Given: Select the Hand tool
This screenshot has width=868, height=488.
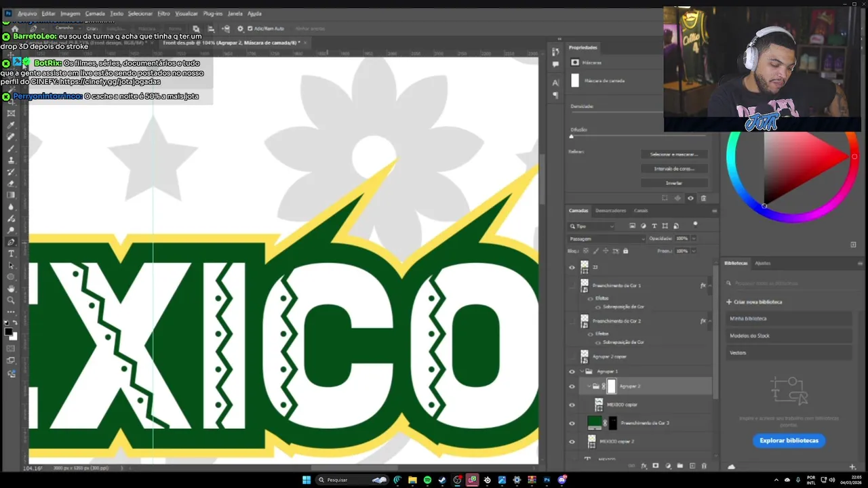Looking at the screenshot, I should [x=11, y=288].
